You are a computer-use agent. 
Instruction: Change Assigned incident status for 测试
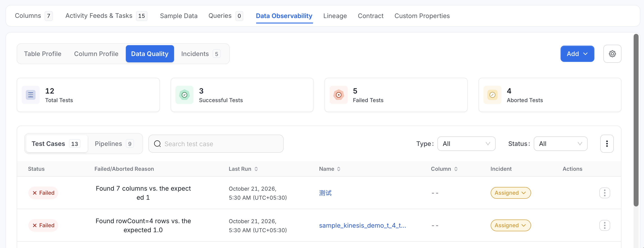pos(511,193)
